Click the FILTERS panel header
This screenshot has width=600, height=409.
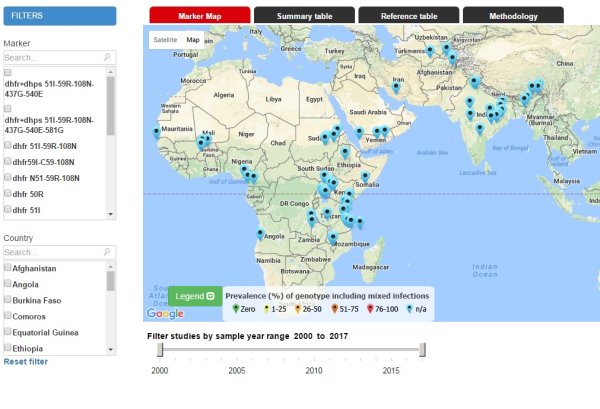tap(58, 15)
